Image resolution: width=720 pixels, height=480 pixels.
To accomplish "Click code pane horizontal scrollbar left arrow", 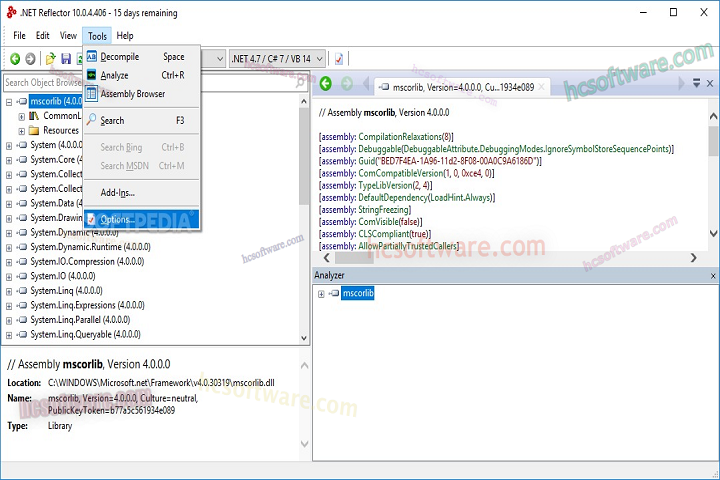I will click(x=326, y=258).
